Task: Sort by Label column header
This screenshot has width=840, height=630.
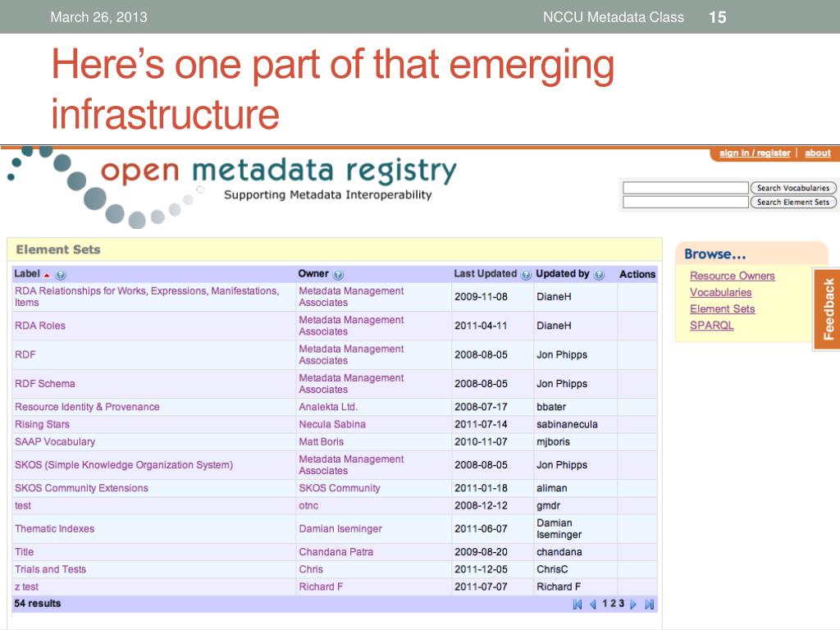Action: click(x=27, y=274)
